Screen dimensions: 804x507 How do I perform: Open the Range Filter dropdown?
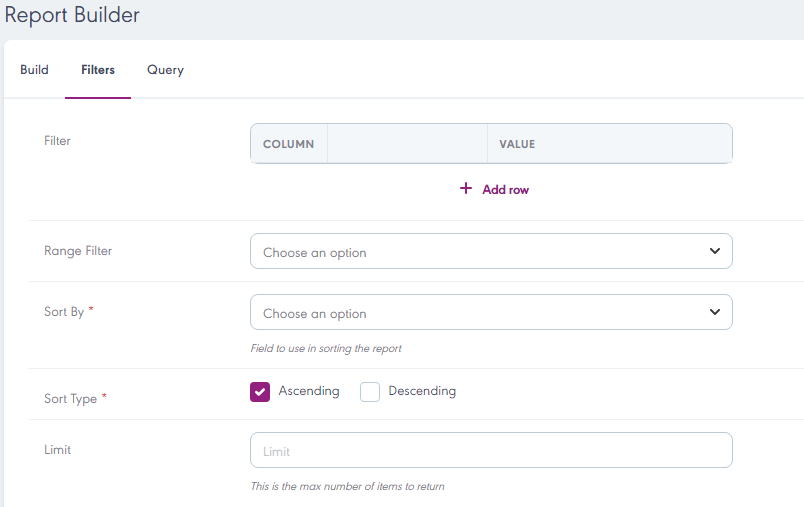480,252
